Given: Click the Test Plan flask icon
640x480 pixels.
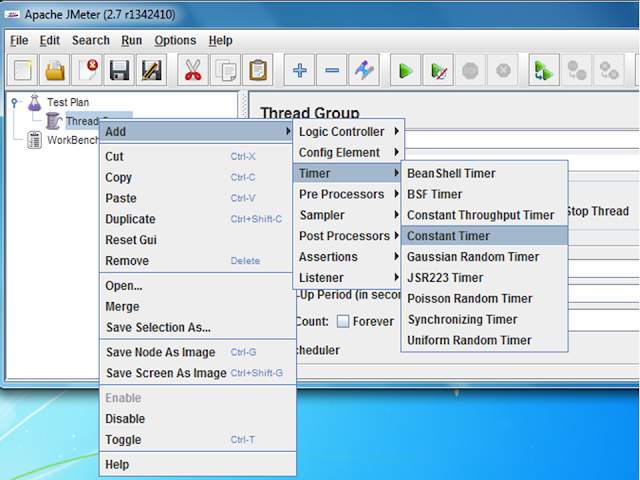Looking at the screenshot, I should coord(35,102).
